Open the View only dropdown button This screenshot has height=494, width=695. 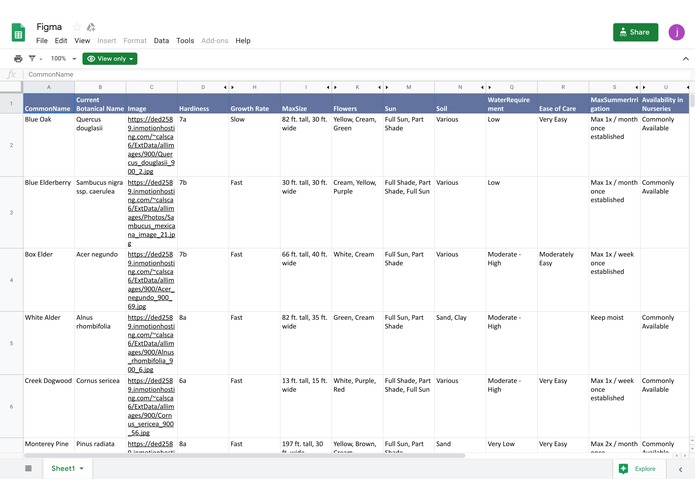[110, 58]
